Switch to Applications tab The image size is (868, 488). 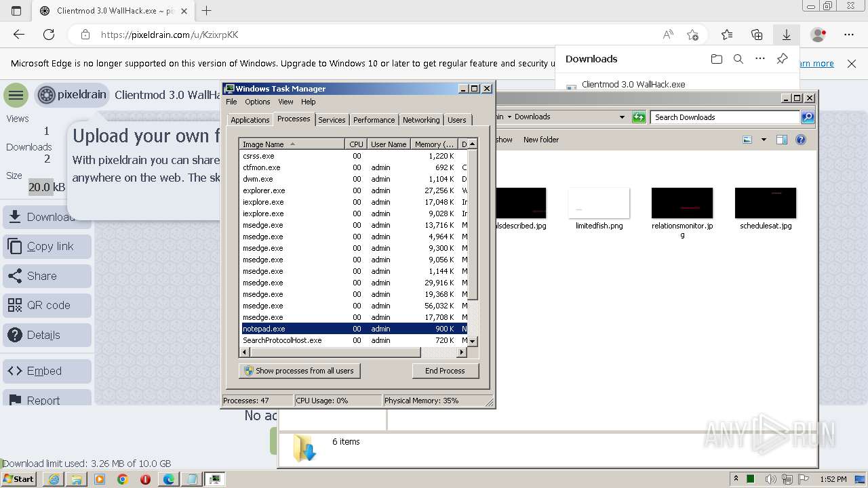[250, 120]
